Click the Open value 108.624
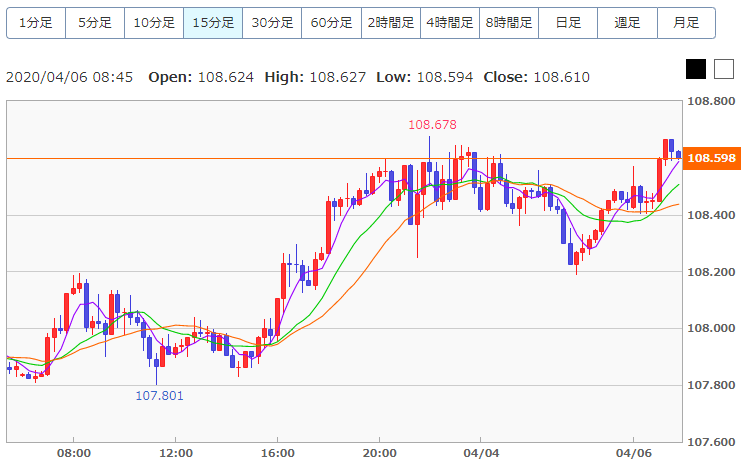 pyautogui.click(x=226, y=77)
